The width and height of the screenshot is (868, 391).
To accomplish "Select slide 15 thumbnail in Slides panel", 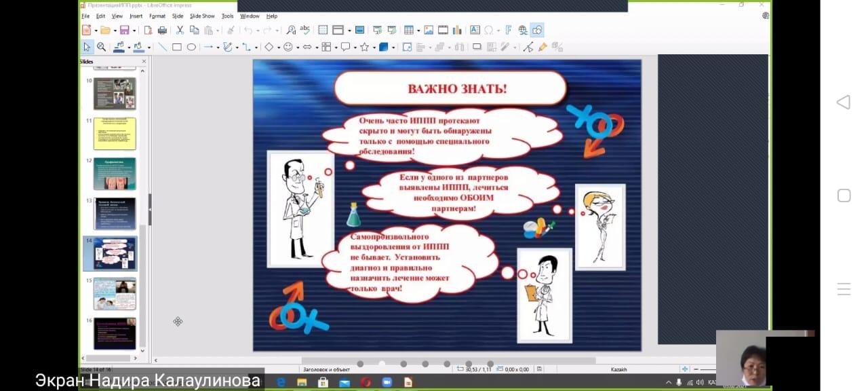I will point(115,293).
